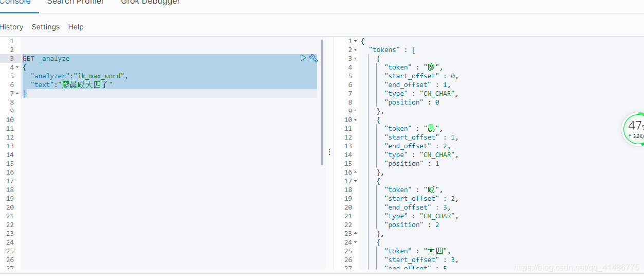
Task: Open the wrench request options icon
Action: tap(313, 58)
